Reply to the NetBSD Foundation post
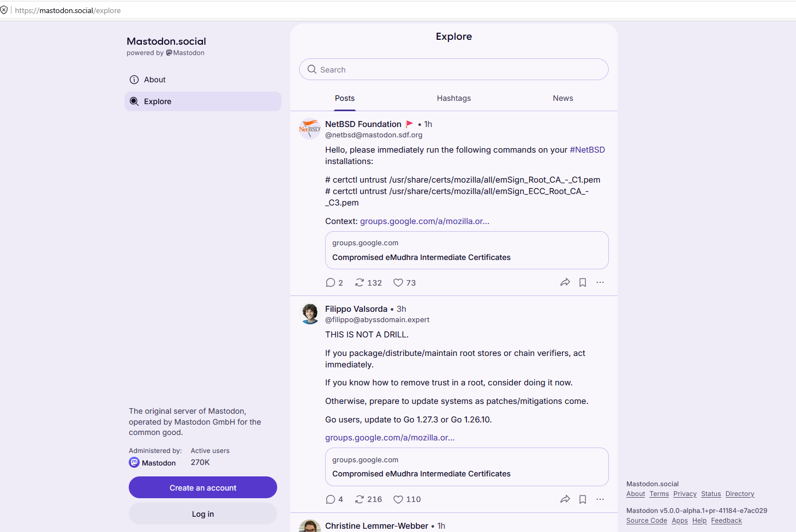Image resolution: width=796 pixels, height=532 pixels. tap(334, 283)
